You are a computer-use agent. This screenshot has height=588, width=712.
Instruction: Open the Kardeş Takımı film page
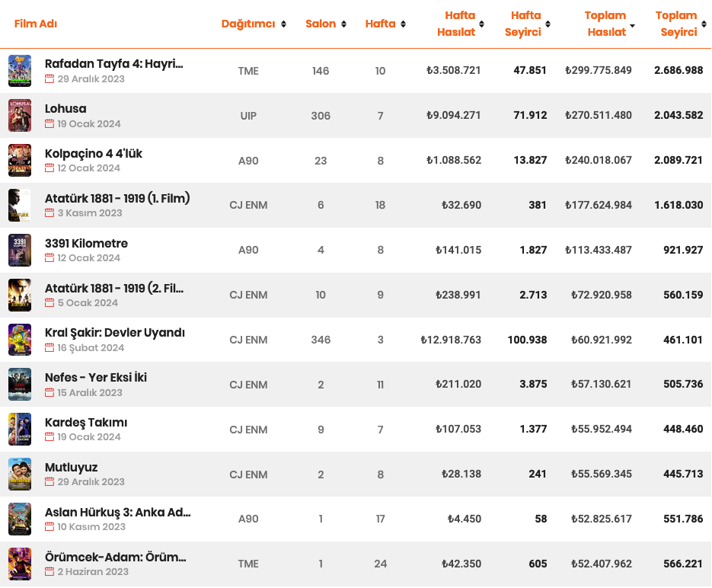coord(86,423)
